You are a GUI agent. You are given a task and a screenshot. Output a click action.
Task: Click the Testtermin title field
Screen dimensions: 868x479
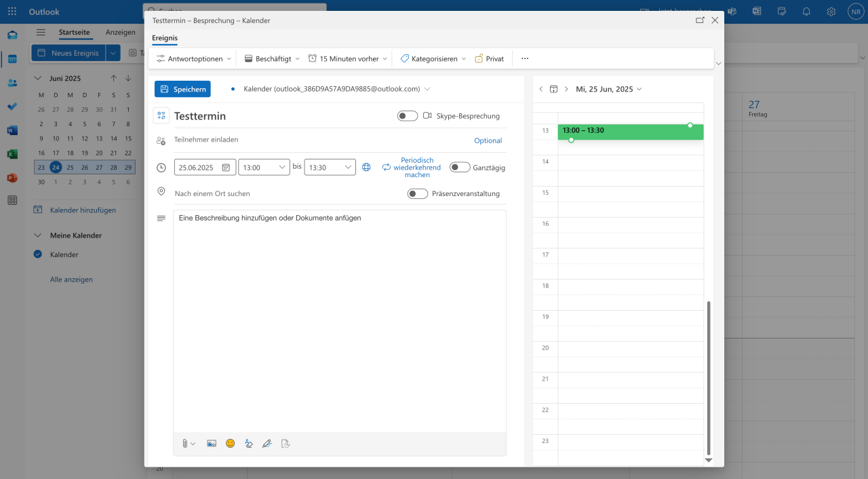[282, 116]
